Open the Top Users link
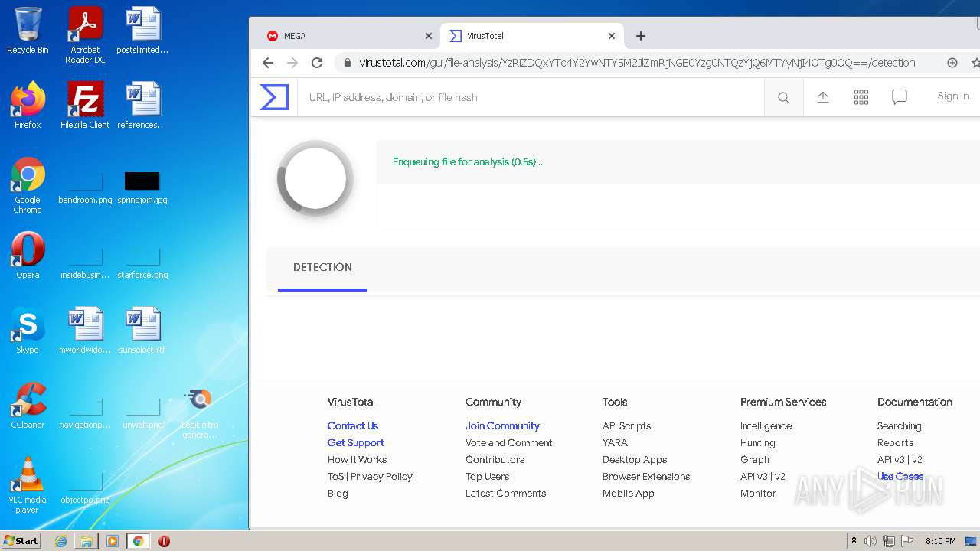 487,476
